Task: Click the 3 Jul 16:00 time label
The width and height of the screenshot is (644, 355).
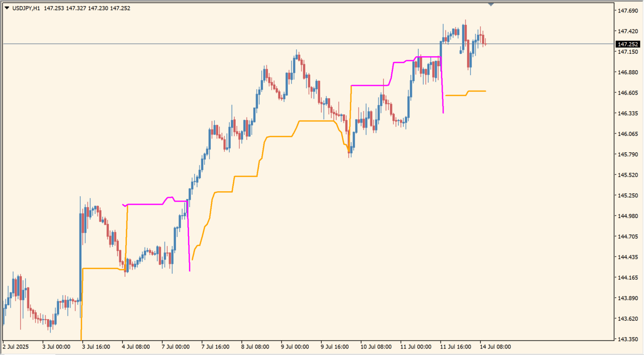Action: 96,347
